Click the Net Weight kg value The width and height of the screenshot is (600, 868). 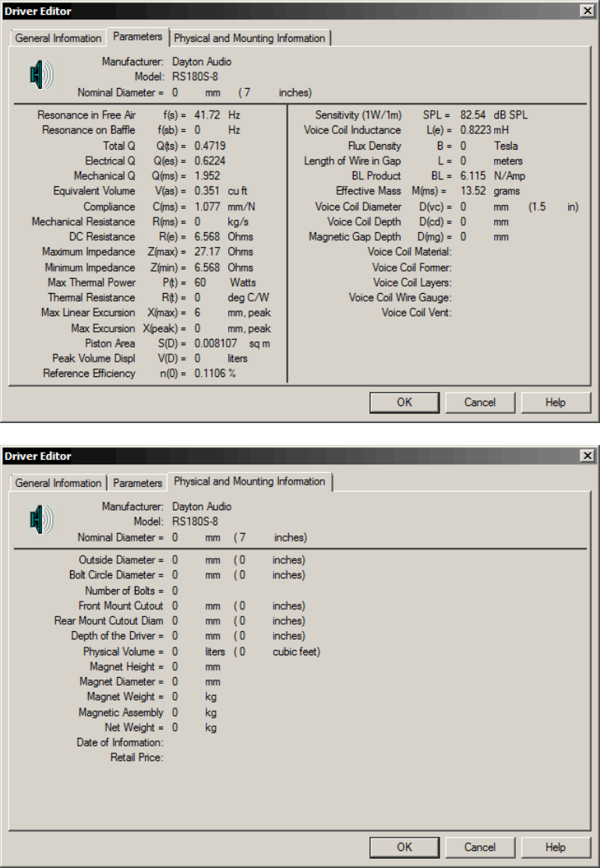[175, 728]
